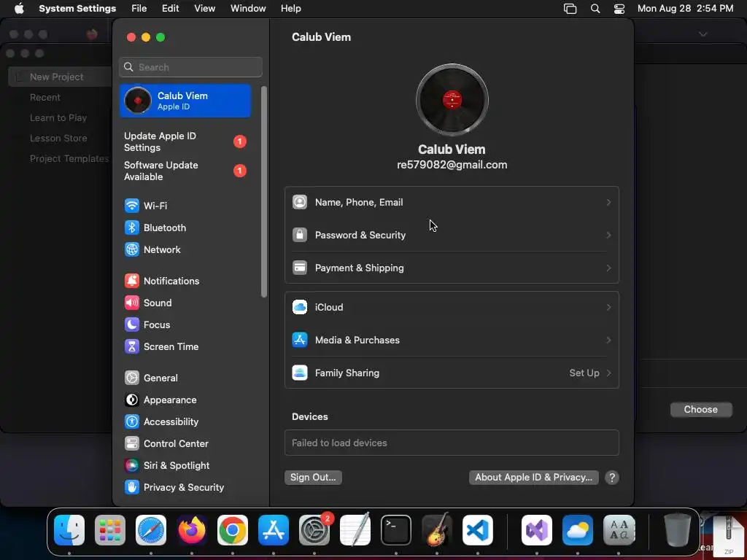Open the Control Center icon
The image size is (747, 560).
pos(131,444)
